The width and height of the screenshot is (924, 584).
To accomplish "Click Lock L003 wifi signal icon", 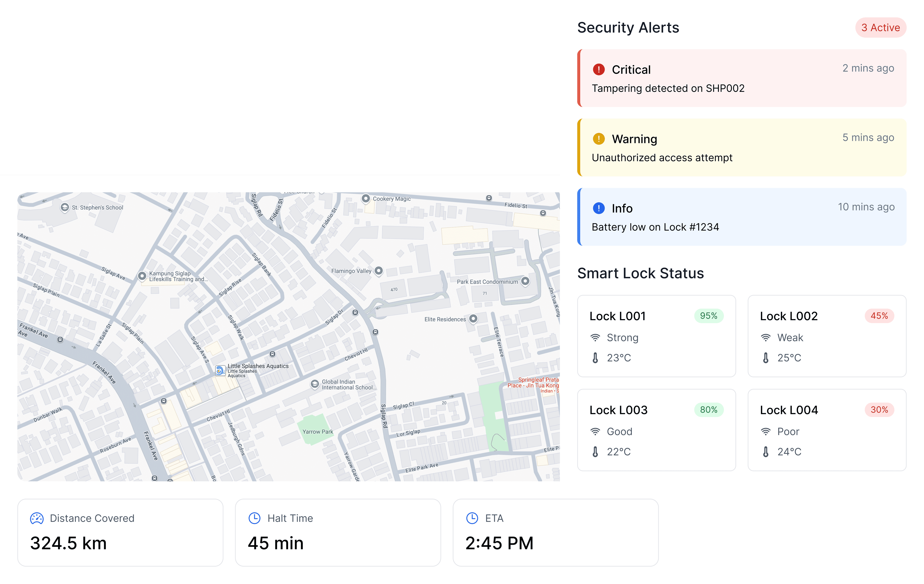I will pos(595,431).
